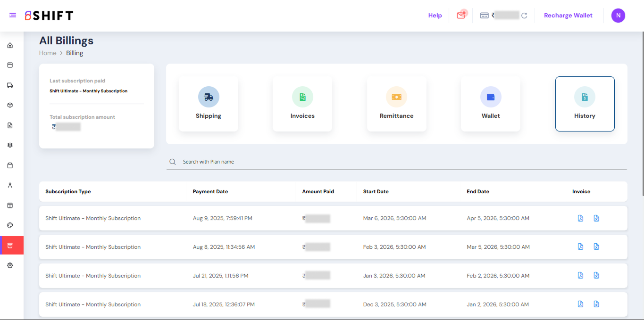The height and width of the screenshot is (320, 644).
Task: Open the home icon in sidebar
Action: point(10,46)
